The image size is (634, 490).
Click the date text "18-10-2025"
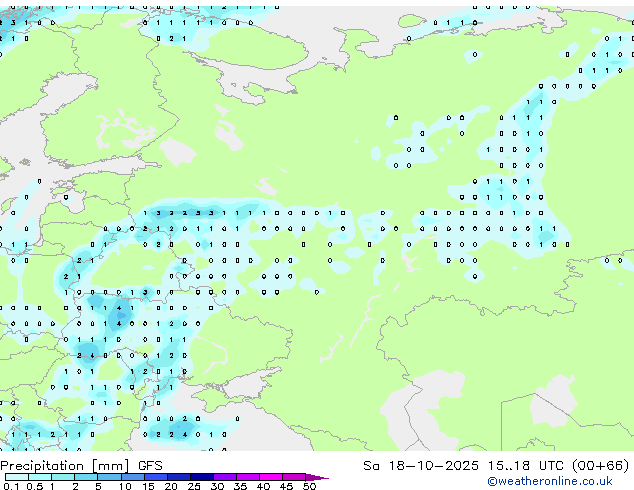coord(433,466)
